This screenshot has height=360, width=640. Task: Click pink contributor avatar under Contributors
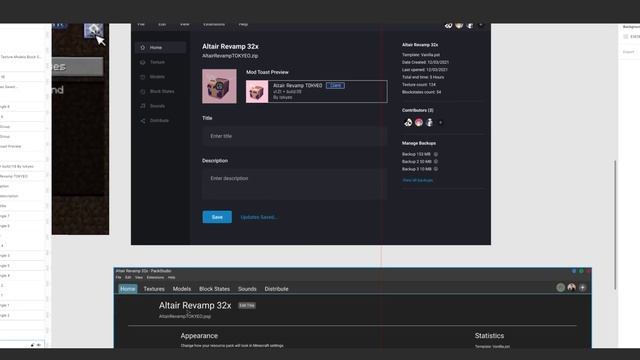(419, 122)
